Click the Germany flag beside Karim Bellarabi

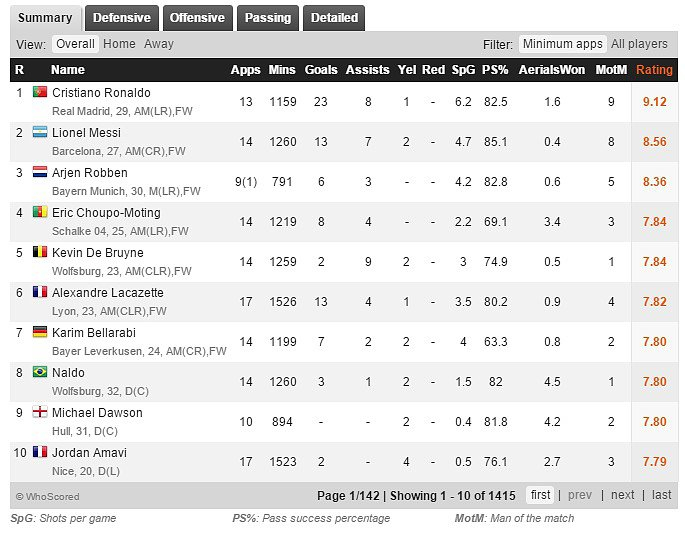[40, 332]
